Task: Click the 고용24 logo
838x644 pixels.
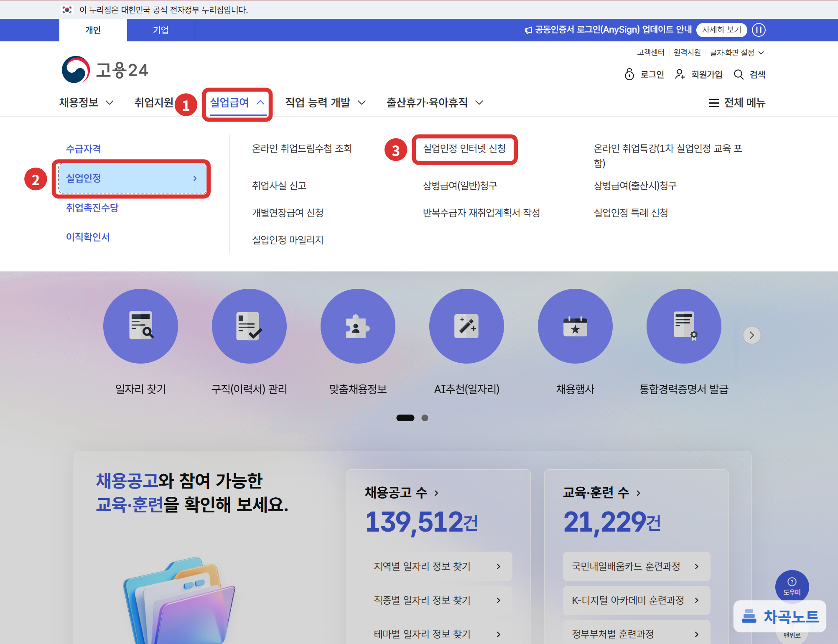Action: 105,69
